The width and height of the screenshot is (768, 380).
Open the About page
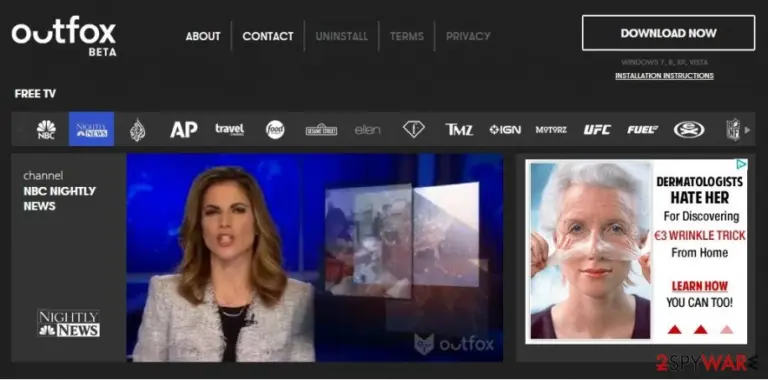pos(203,36)
